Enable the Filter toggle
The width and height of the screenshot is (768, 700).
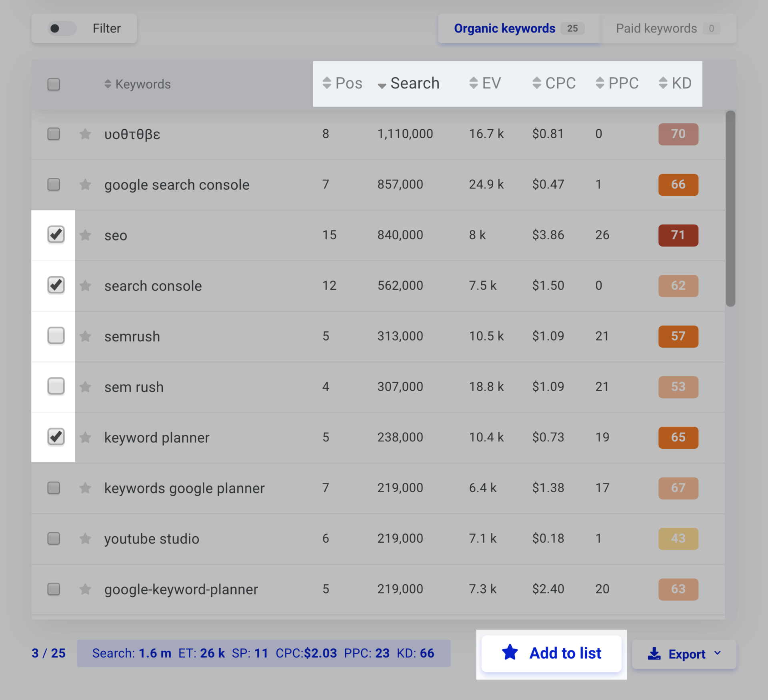[62, 28]
